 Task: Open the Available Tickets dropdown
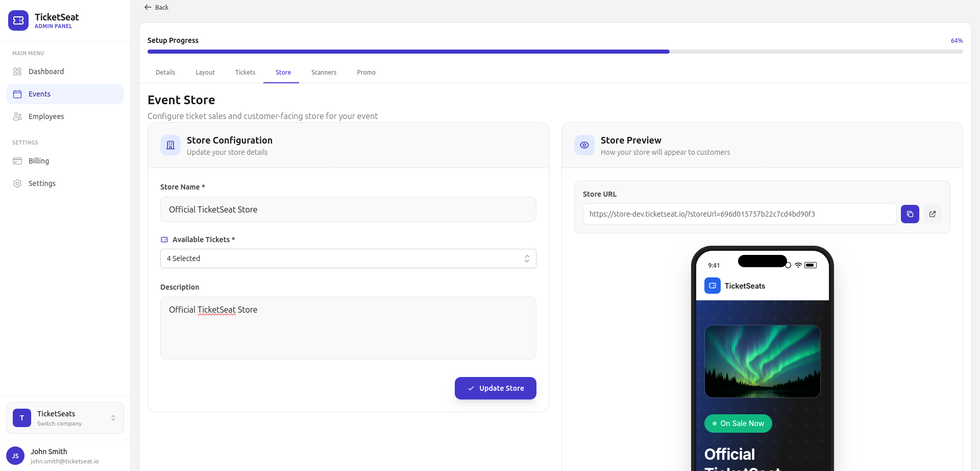point(348,258)
